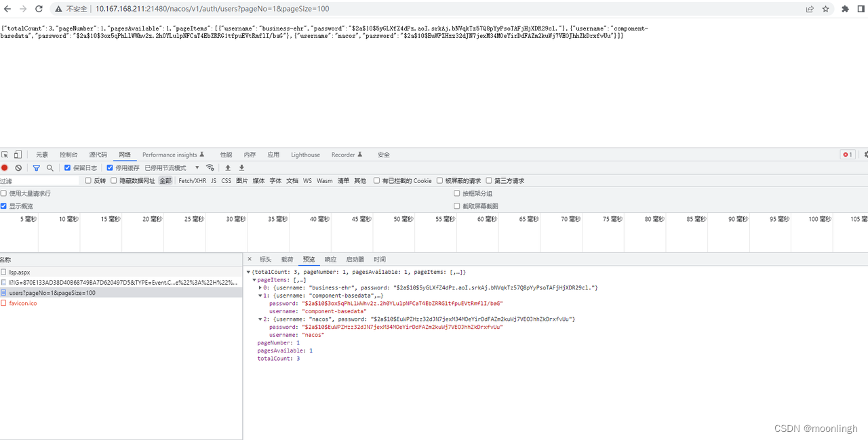Toggle 停用缓存 disable cache checkbox
Viewport: 868px width, 440px height.
tap(110, 167)
